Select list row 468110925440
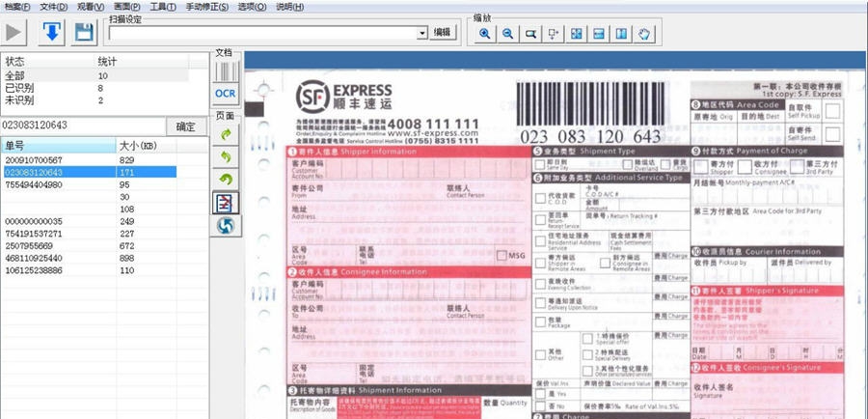Screen dimensions: 868x419 89,258
